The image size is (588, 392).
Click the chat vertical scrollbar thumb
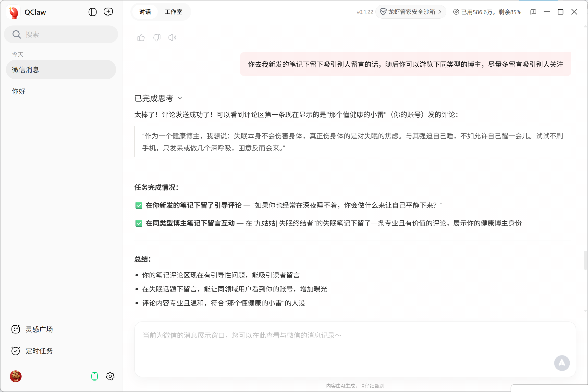585,260
